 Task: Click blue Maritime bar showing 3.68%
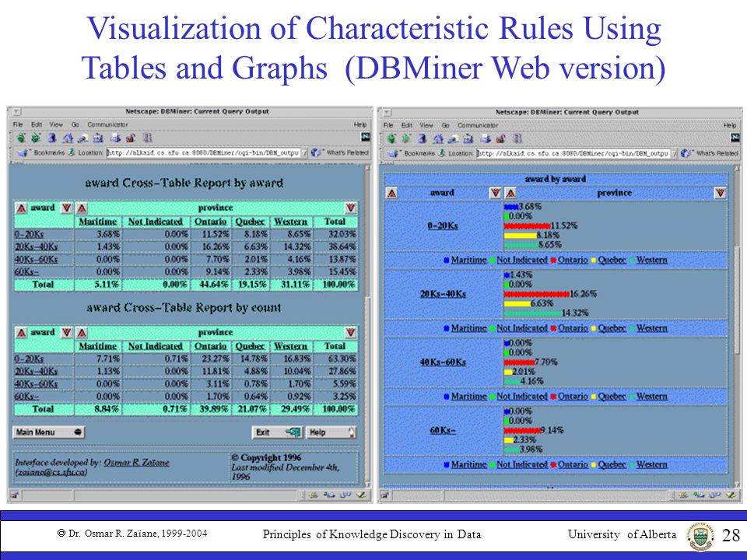click(x=511, y=207)
